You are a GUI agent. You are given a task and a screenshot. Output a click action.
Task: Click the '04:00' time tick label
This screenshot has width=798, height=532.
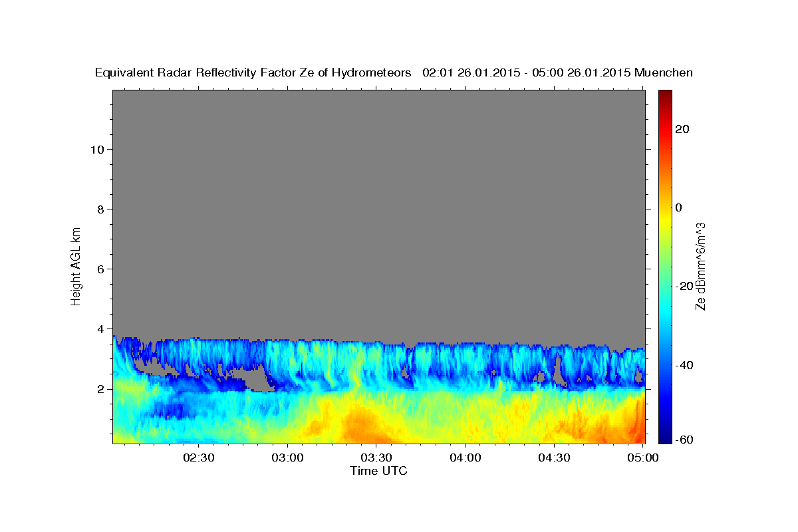click(x=465, y=458)
